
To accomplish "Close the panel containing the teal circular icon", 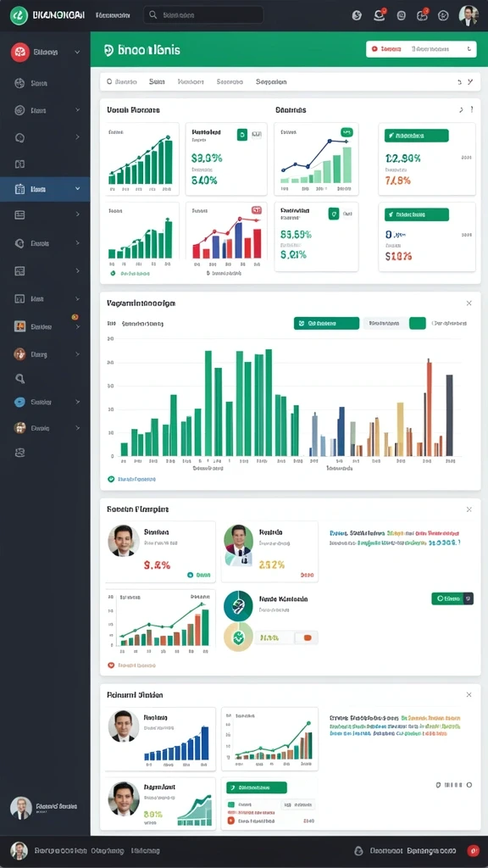I will click(x=469, y=509).
